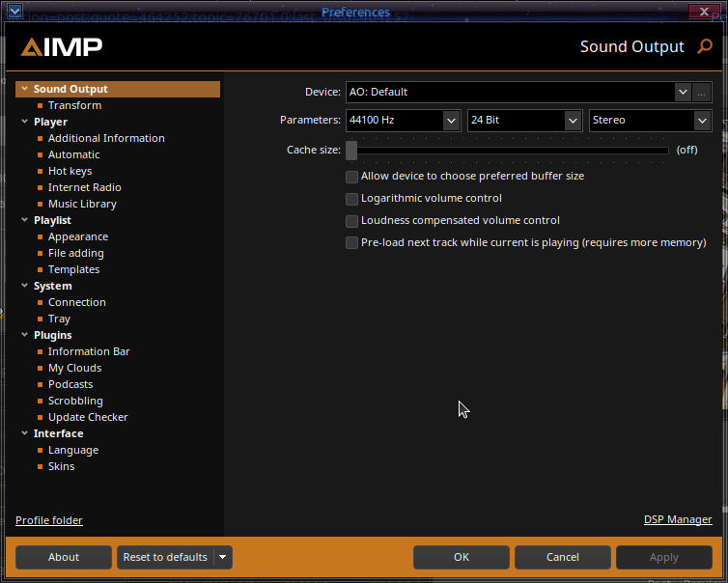Enable Logarithmic volume control checkbox
The height and width of the screenshot is (583, 728).
[352, 199]
